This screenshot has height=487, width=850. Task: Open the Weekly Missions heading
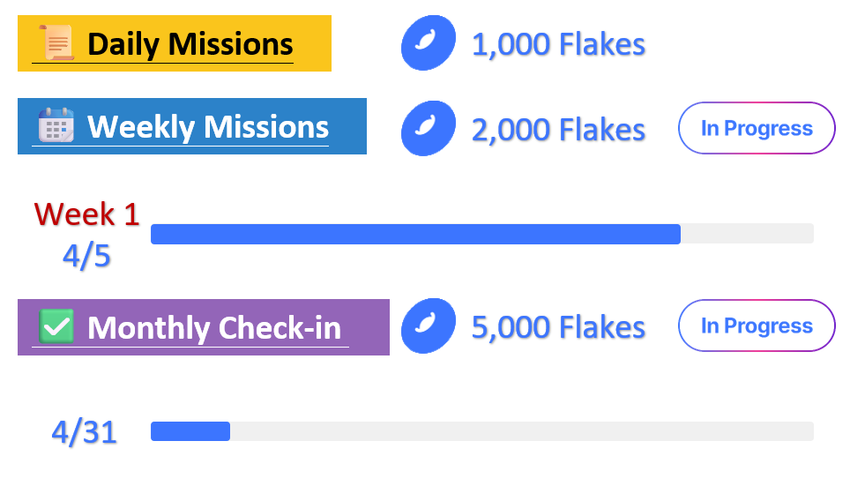tap(208, 127)
